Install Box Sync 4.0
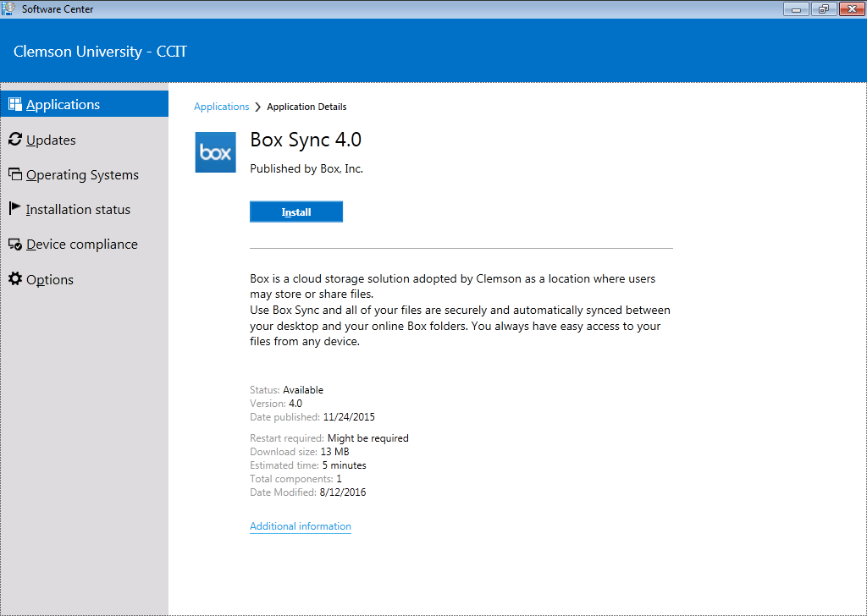867x616 pixels. pyautogui.click(x=296, y=212)
